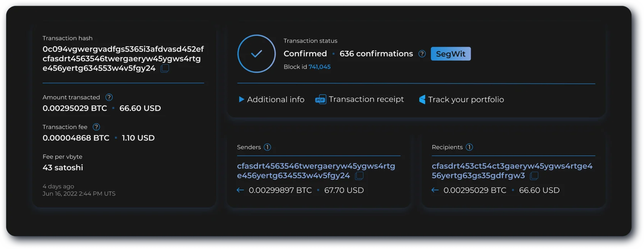This screenshot has height=249, width=644.
Task: Click the help icon next to 636 confirmations
Action: 422,54
